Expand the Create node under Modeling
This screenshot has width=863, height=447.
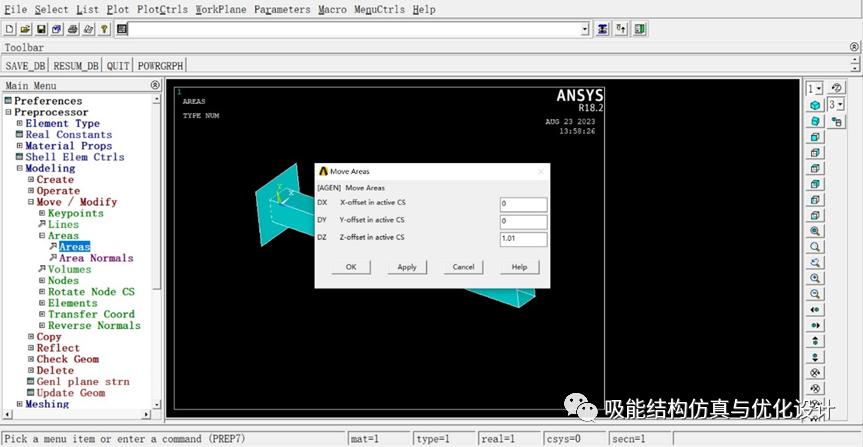31,179
